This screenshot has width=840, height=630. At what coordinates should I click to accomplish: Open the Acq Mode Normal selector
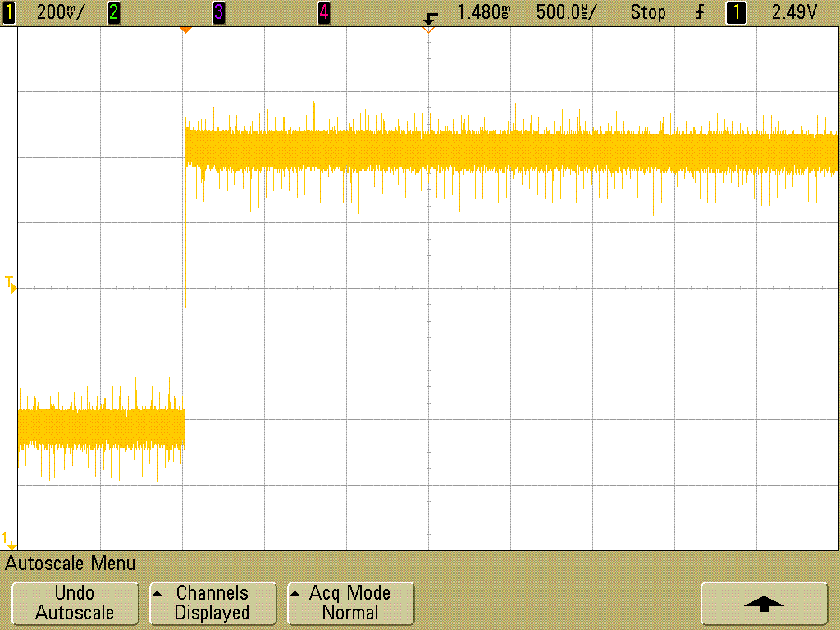350,603
